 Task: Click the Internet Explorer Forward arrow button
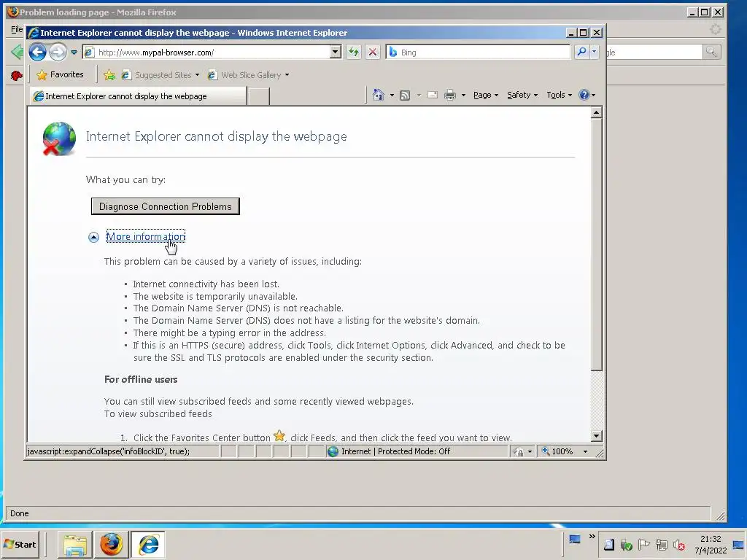pos(58,52)
